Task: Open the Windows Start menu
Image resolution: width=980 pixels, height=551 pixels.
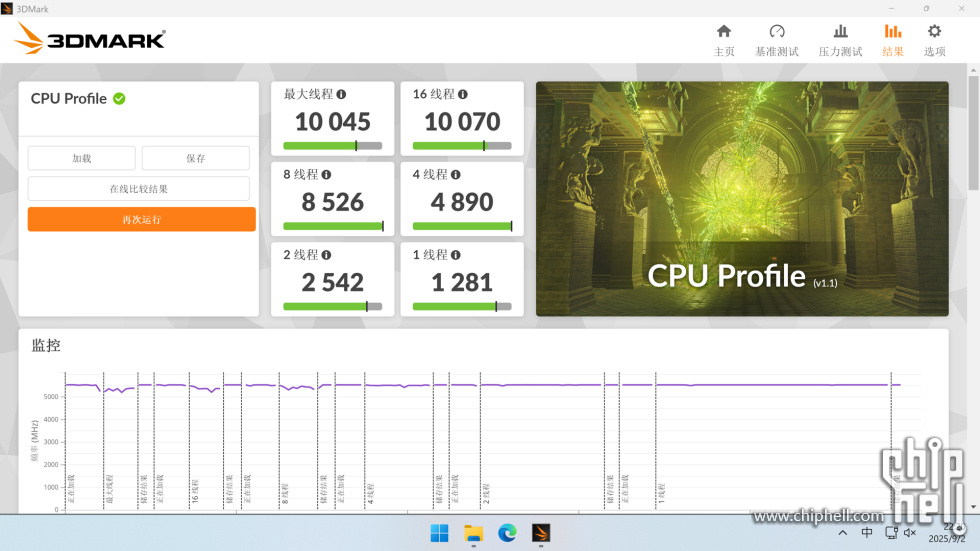Action: point(439,533)
